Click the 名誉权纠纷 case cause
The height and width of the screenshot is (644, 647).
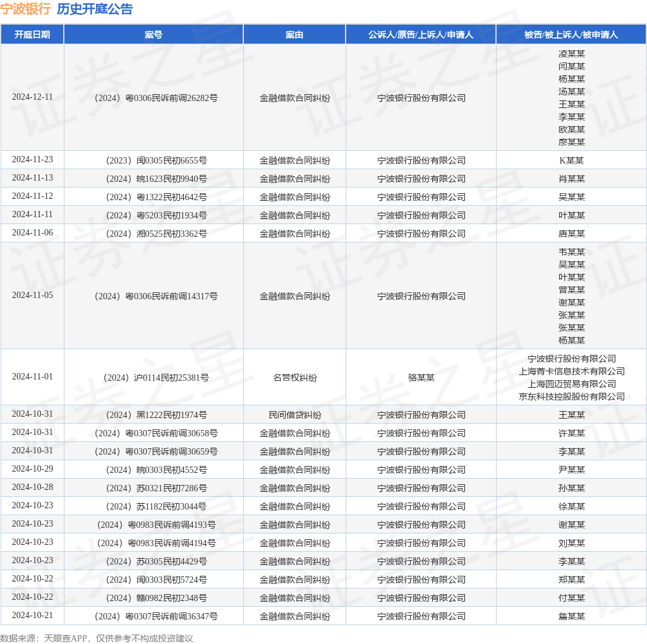(x=294, y=378)
